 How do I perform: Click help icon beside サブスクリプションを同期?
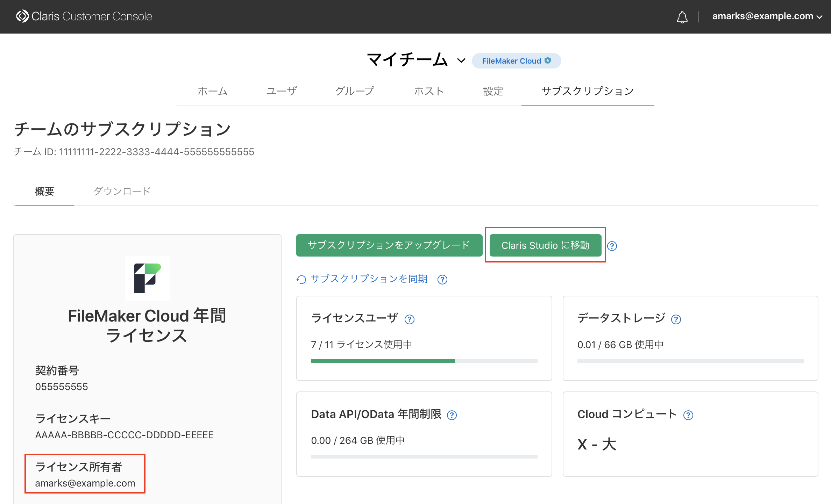[442, 280]
